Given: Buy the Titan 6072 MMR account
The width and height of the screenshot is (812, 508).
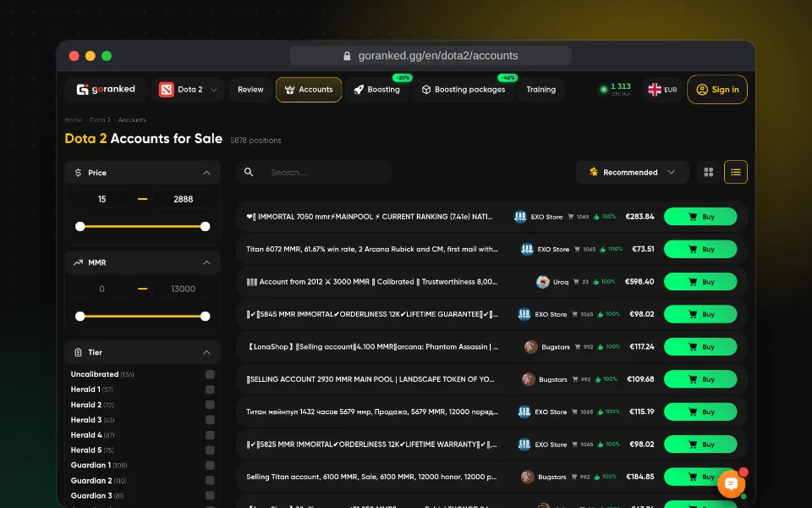Looking at the screenshot, I should [700, 249].
